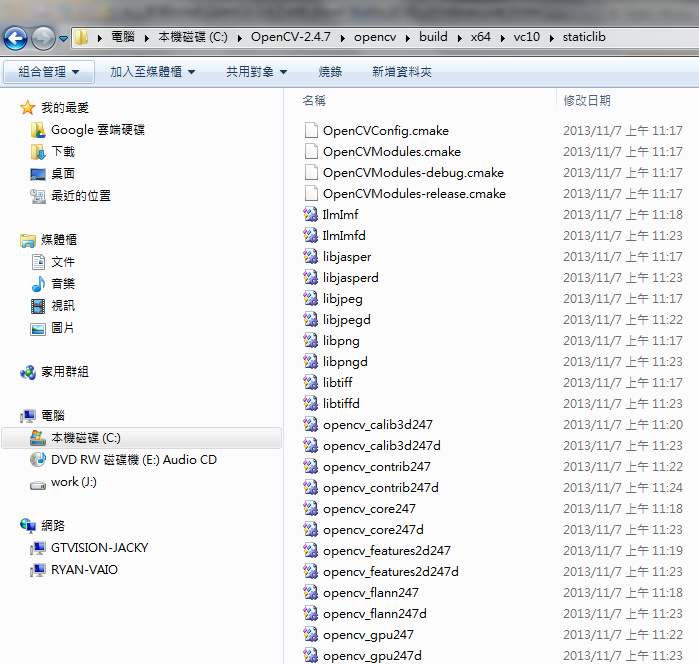Screen dimensions: 699x664
Task: Open the 音樂 library
Action: coord(62,284)
